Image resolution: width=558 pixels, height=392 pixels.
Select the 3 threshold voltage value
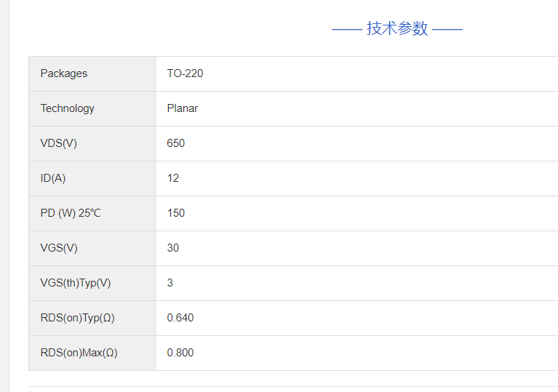(x=170, y=283)
